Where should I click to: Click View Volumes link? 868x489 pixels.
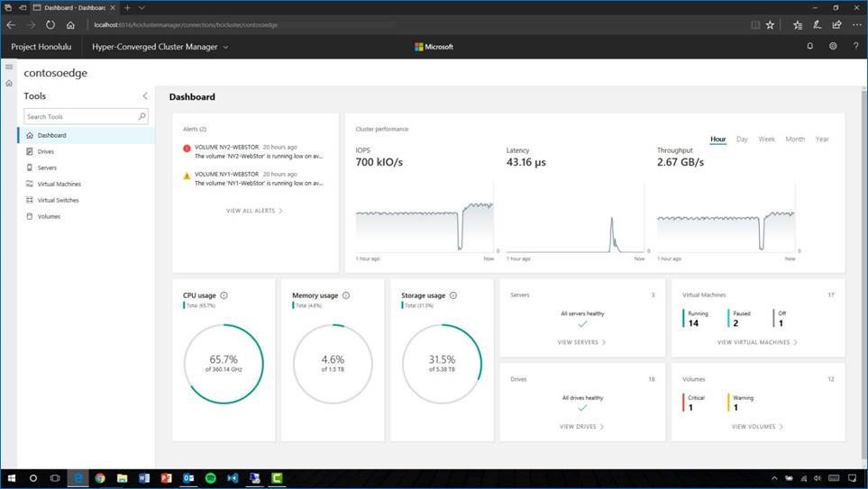coord(757,427)
